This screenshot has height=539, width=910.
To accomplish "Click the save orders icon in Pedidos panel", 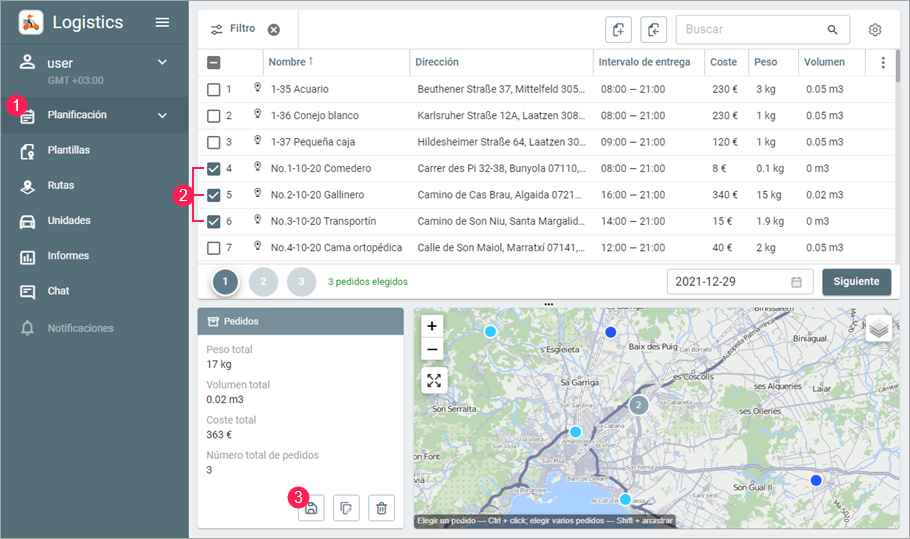I will (x=311, y=508).
